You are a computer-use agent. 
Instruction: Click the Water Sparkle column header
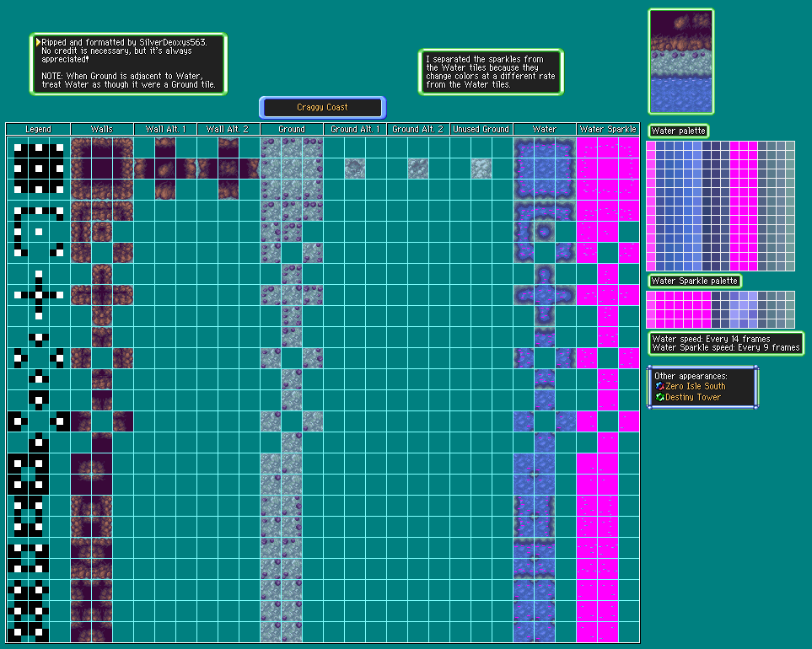tap(608, 129)
